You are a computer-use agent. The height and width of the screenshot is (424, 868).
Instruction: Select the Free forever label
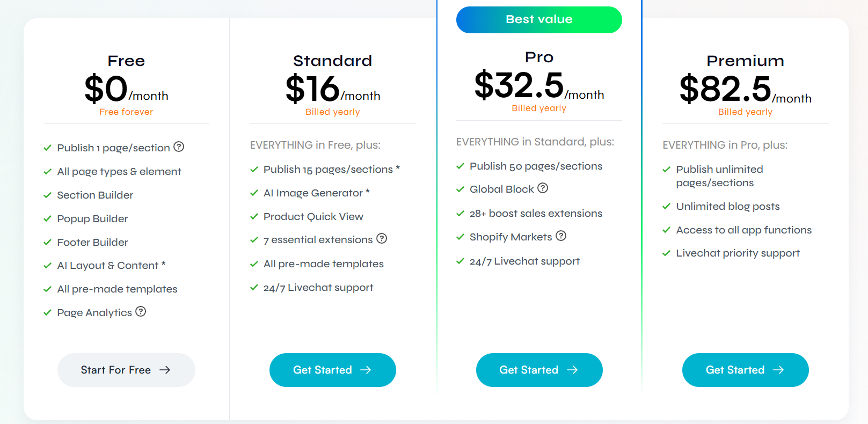tap(126, 112)
